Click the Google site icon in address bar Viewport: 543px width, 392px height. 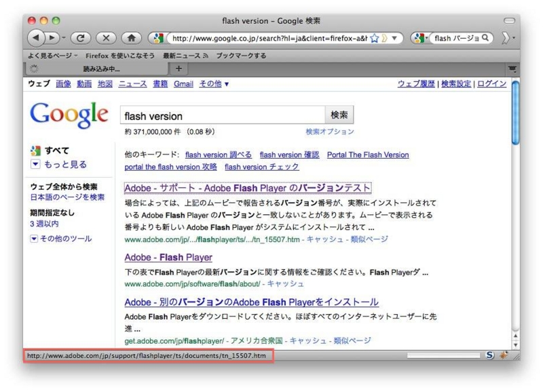coord(158,38)
